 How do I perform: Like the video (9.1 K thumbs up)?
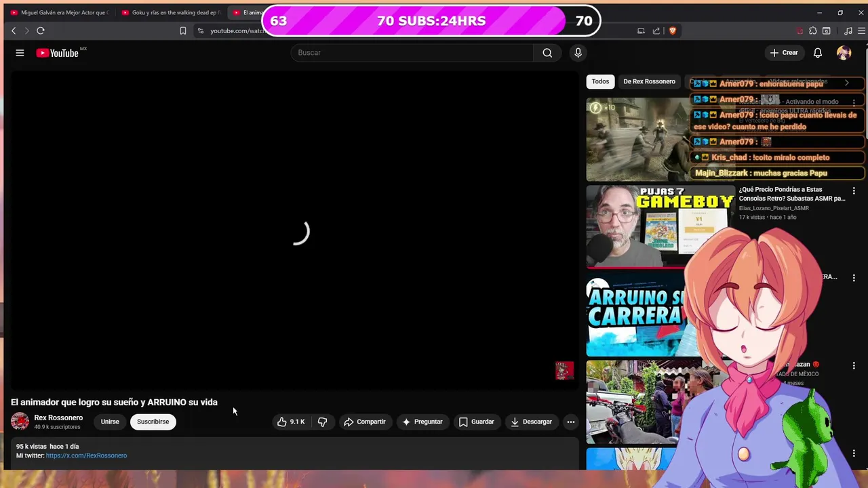click(291, 422)
